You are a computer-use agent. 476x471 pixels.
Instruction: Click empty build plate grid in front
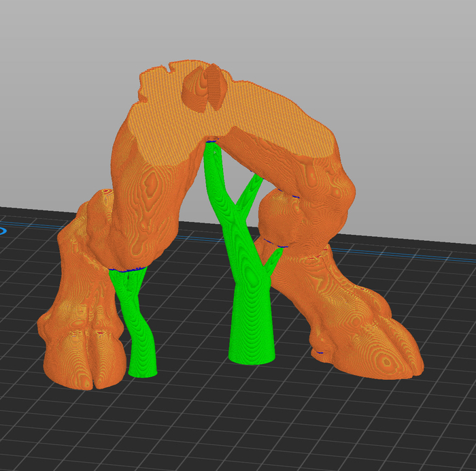tap(238, 422)
